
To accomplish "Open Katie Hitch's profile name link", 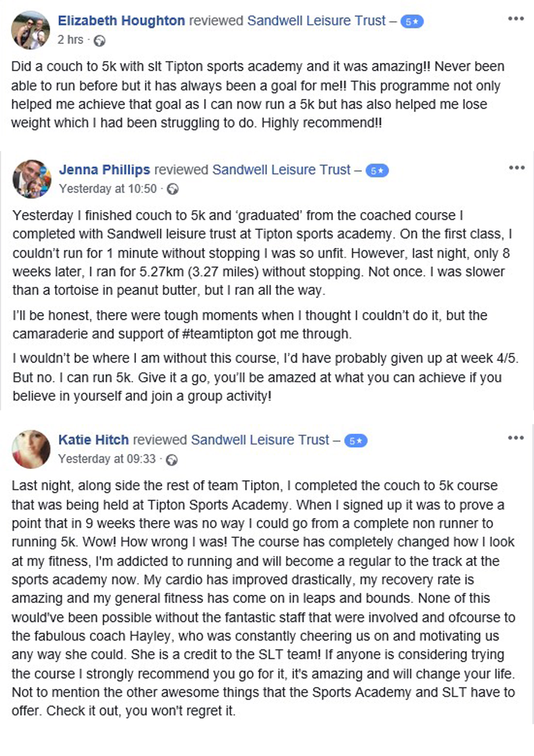I will (93, 440).
